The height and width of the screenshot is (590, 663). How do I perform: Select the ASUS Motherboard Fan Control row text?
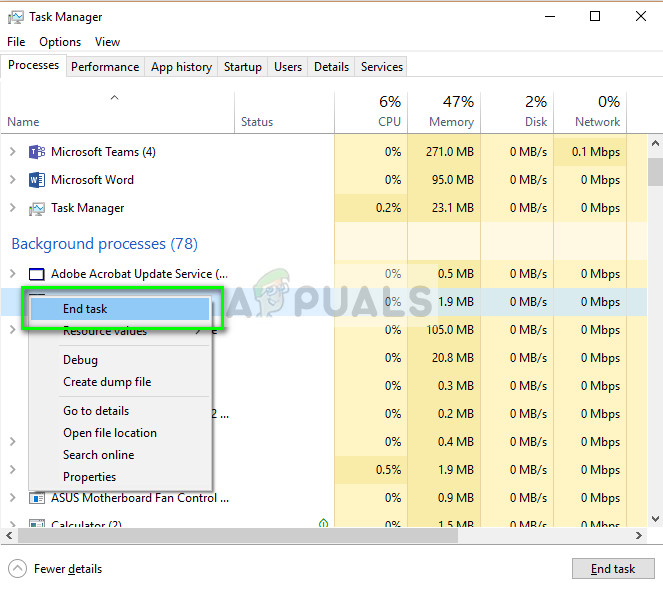140,498
